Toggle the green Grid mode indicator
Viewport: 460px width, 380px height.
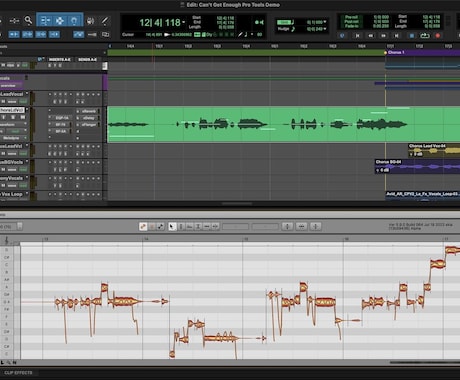tap(284, 22)
